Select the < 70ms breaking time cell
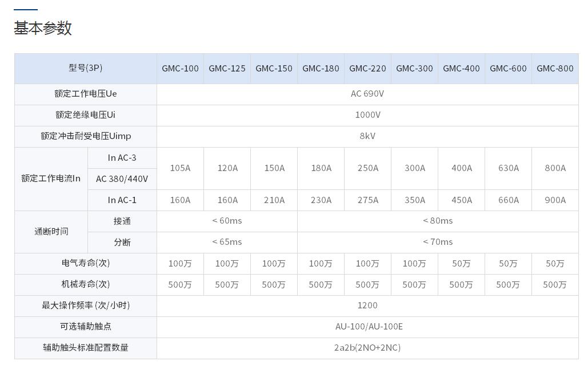 tap(438, 242)
